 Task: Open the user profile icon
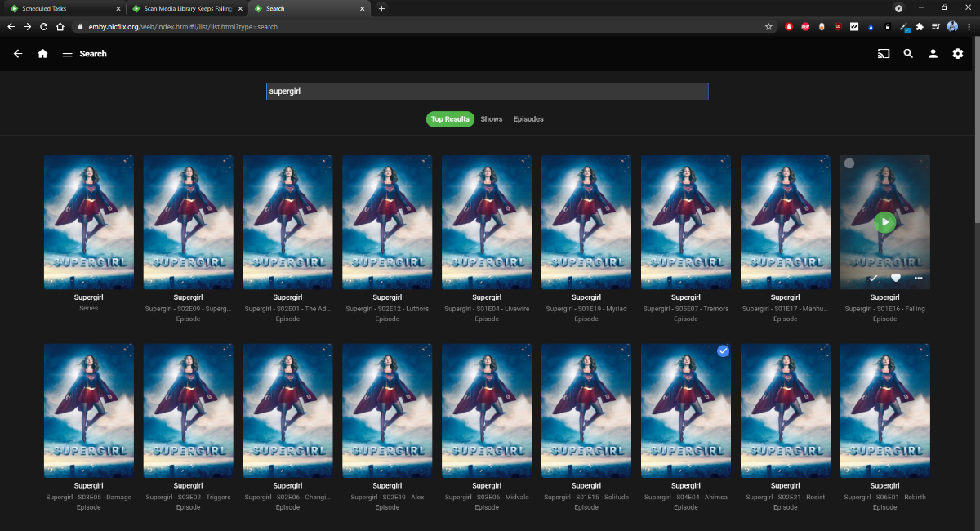(x=933, y=54)
